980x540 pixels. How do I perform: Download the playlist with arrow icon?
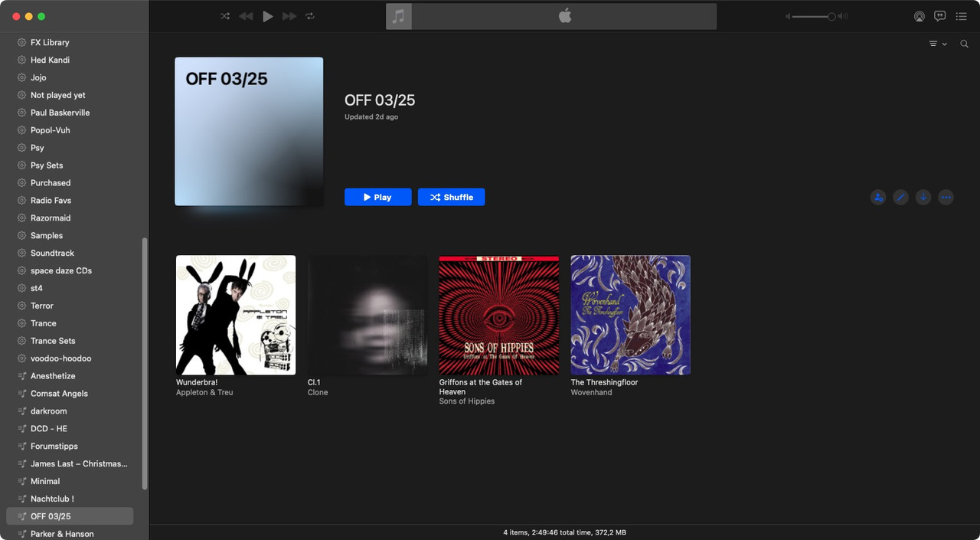(x=923, y=197)
